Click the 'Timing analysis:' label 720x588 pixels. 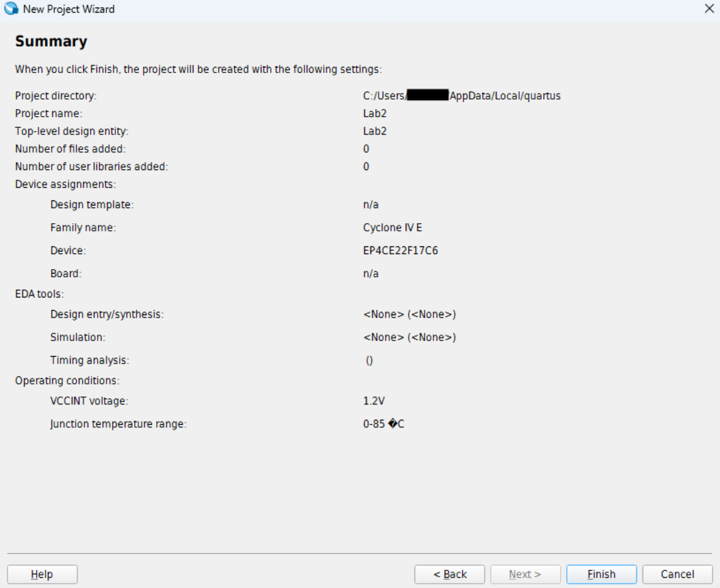pos(89,360)
